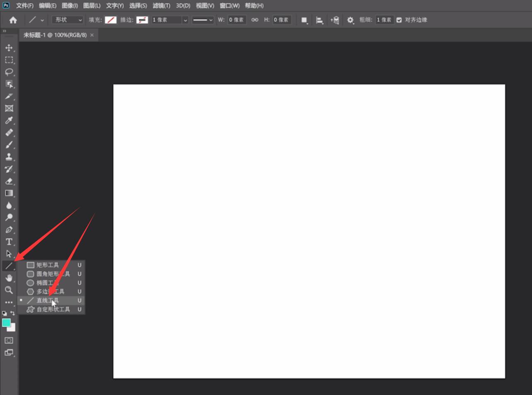
Task: Select the Dodge tool
Action: click(9, 217)
